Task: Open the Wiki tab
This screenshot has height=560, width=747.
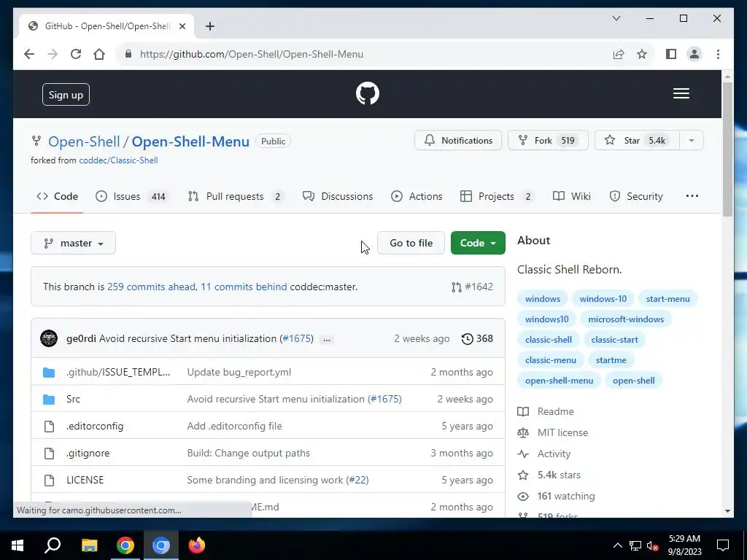Action: [x=572, y=196]
